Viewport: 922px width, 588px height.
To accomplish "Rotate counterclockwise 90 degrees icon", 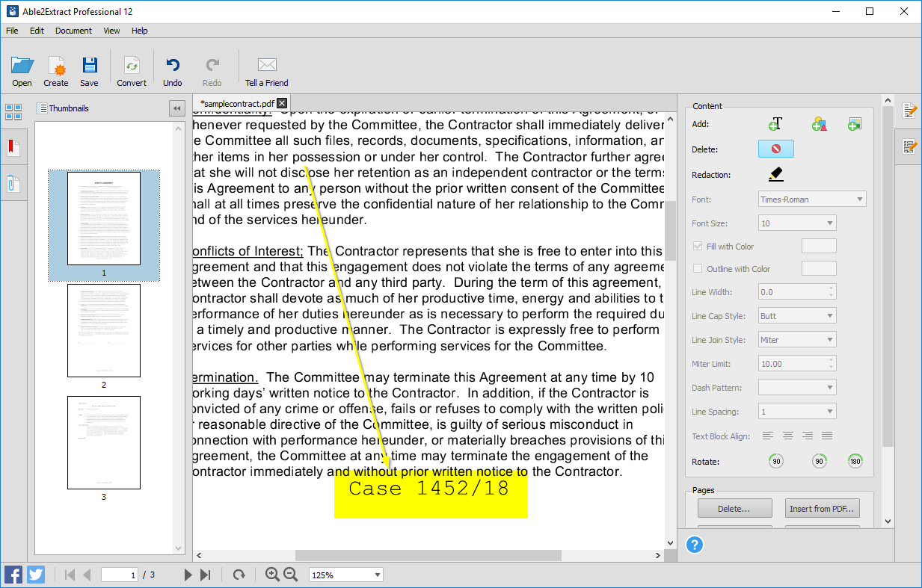I will coord(776,461).
